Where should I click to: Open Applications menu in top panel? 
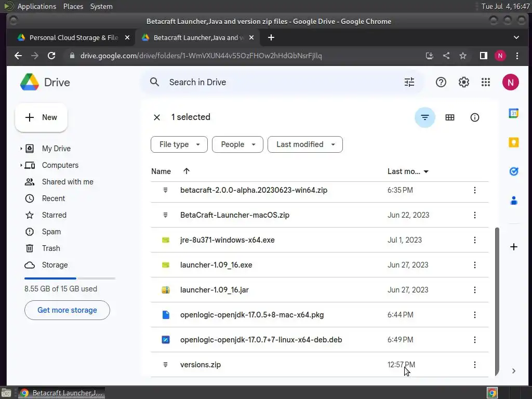tap(37, 6)
